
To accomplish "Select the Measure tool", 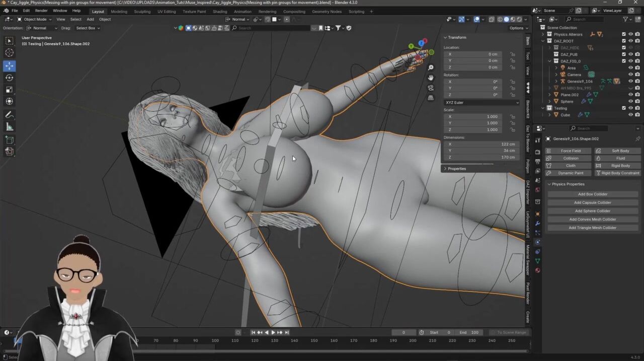I will click(x=9, y=127).
